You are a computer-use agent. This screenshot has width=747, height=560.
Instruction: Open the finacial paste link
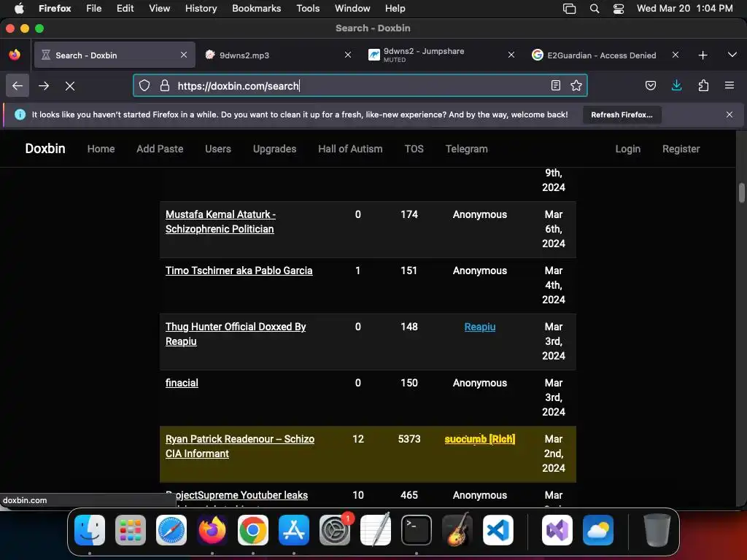(182, 383)
